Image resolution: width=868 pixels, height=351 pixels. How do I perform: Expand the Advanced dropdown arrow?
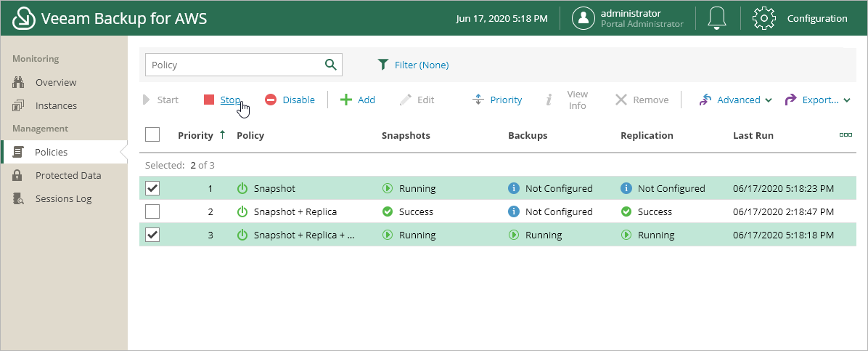(769, 100)
